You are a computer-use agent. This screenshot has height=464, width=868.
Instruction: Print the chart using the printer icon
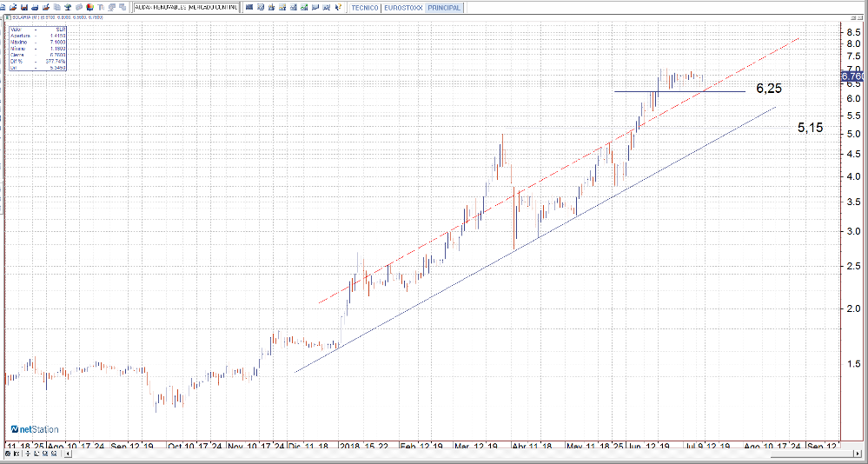(35, 7)
